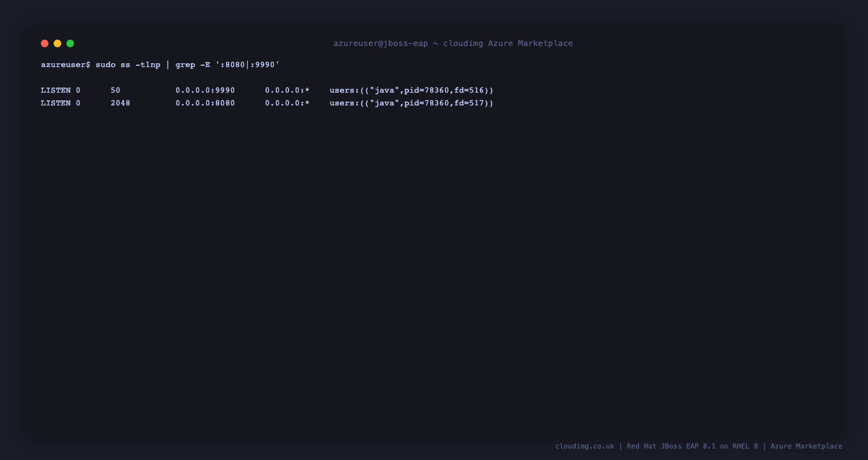The image size is (868, 460).
Task: Click the cloudimg.co.uk footer text
Action: coord(585,446)
